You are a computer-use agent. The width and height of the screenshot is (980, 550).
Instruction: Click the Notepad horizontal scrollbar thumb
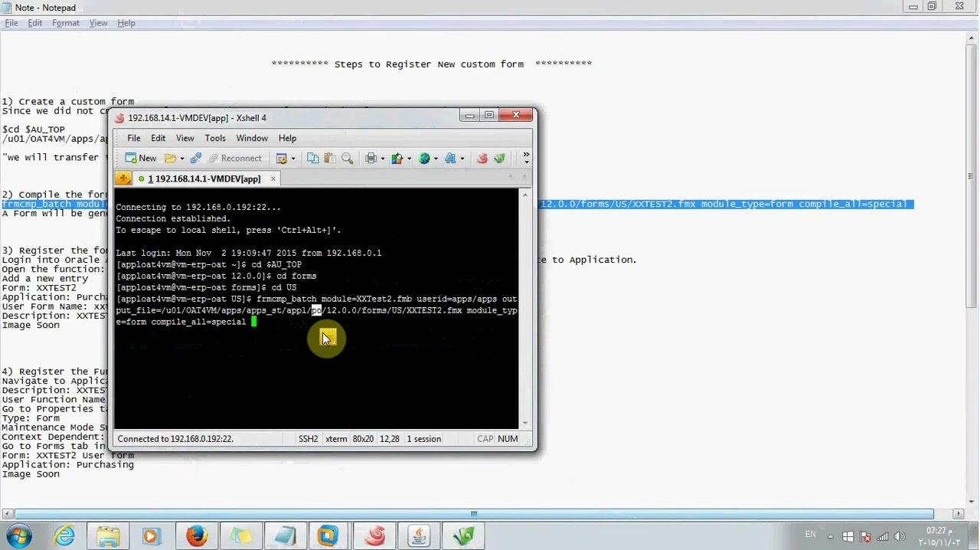(x=473, y=513)
